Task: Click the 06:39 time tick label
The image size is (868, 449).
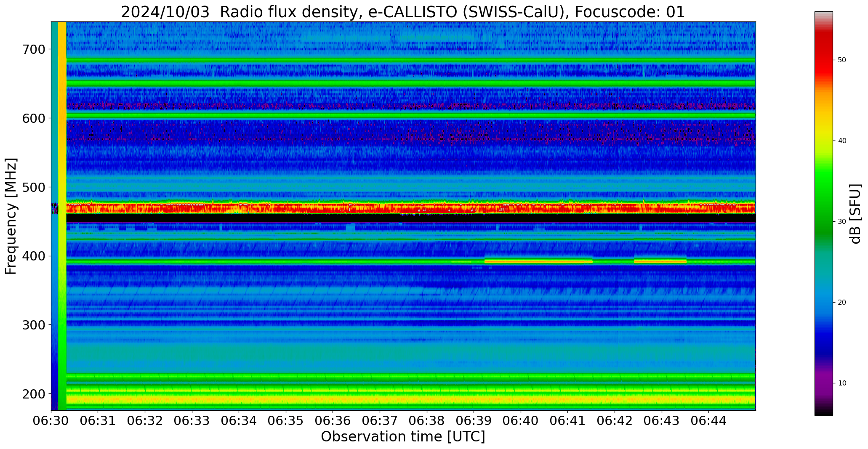Action: (x=474, y=420)
